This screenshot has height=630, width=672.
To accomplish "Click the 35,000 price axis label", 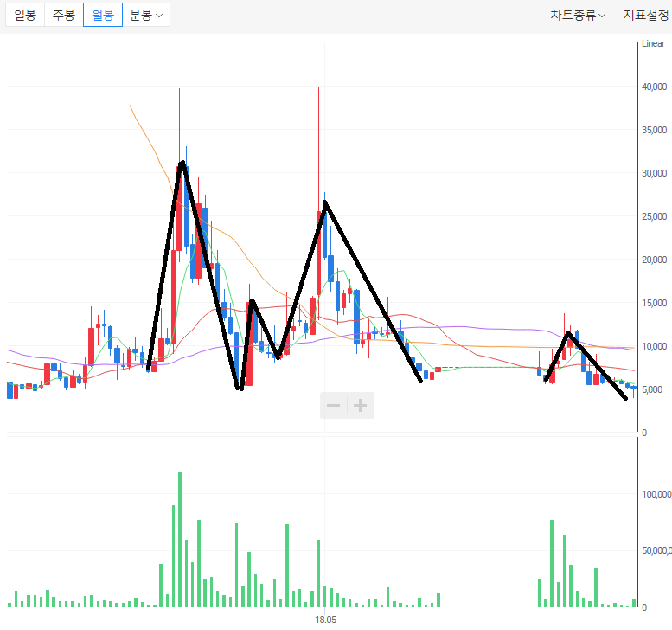I will pyautogui.click(x=654, y=130).
